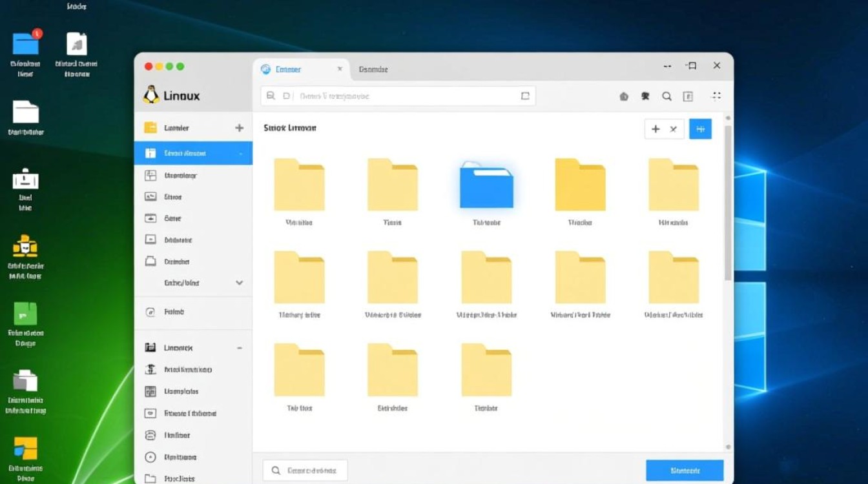Viewport: 868px width, 484px height.
Task: Collapse the lower Linux section in the sidebar
Action: (239, 347)
